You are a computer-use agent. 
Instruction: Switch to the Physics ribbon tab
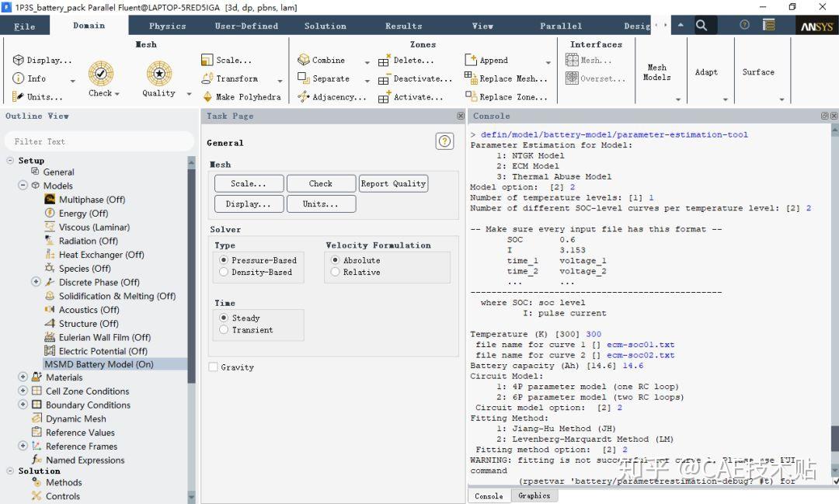tap(167, 26)
